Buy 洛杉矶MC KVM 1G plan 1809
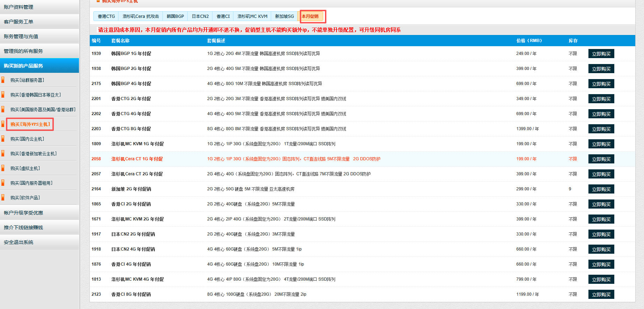Viewport: 644px width, 309px height. pos(601,144)
